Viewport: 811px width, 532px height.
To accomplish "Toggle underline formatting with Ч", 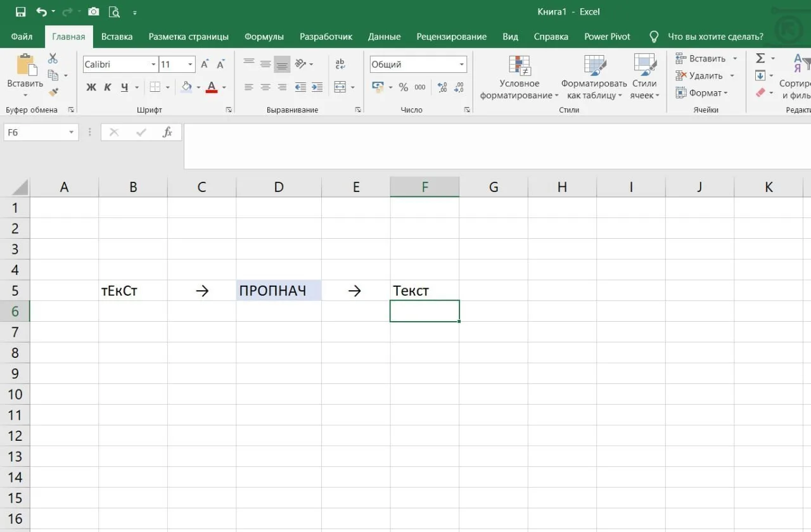I will click(x=124, y=87).
